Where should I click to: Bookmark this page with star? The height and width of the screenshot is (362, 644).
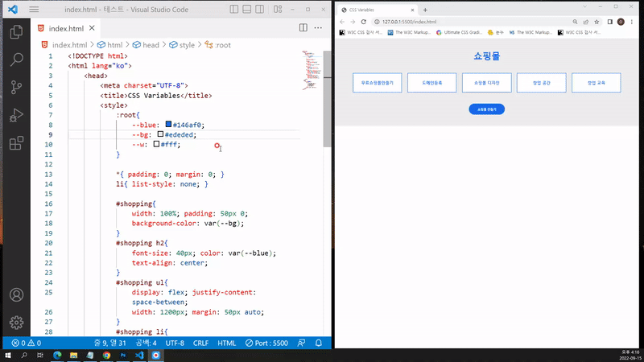[x=597, y=22]
